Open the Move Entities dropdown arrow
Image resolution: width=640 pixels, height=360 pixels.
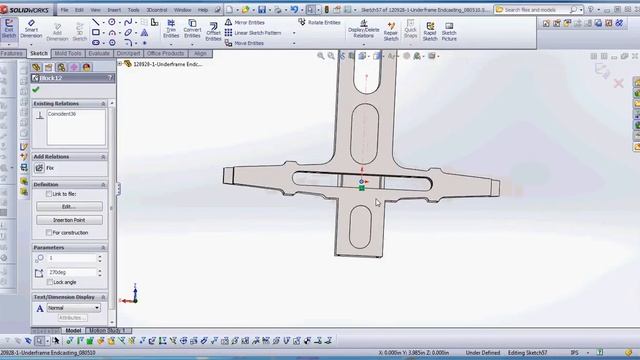coord(294,43)
